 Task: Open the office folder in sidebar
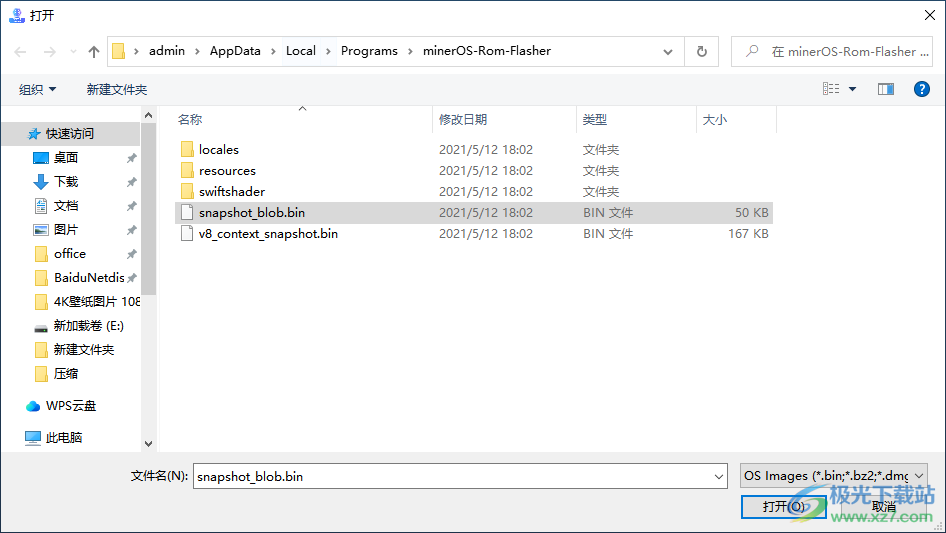(x=70, y=254)
